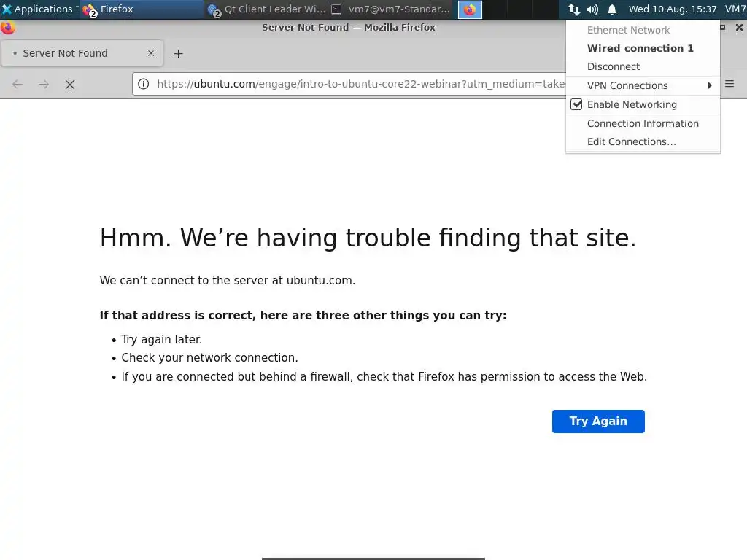
Task: Open the network tray icon
Action: [x=573, y=9]
